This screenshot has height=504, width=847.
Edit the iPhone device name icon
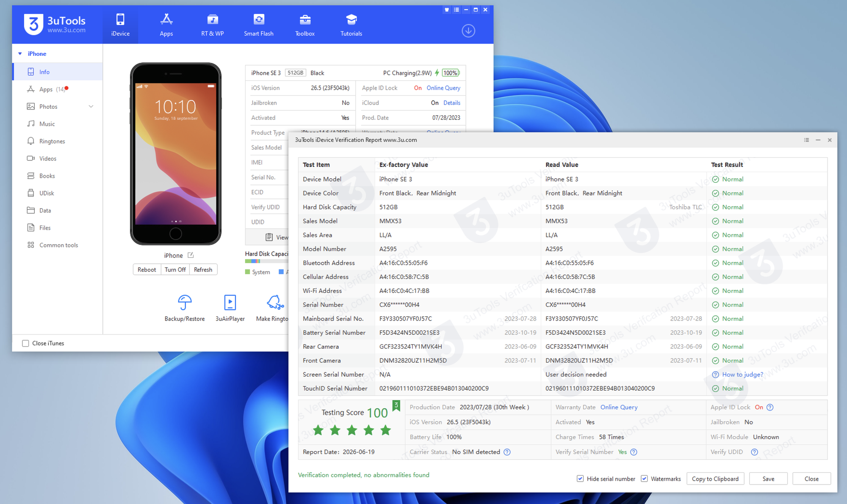pos(191,255)
